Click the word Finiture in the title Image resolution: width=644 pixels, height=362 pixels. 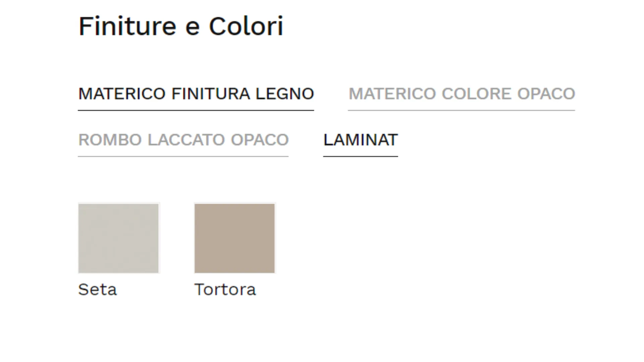click(x=127, y=26)
